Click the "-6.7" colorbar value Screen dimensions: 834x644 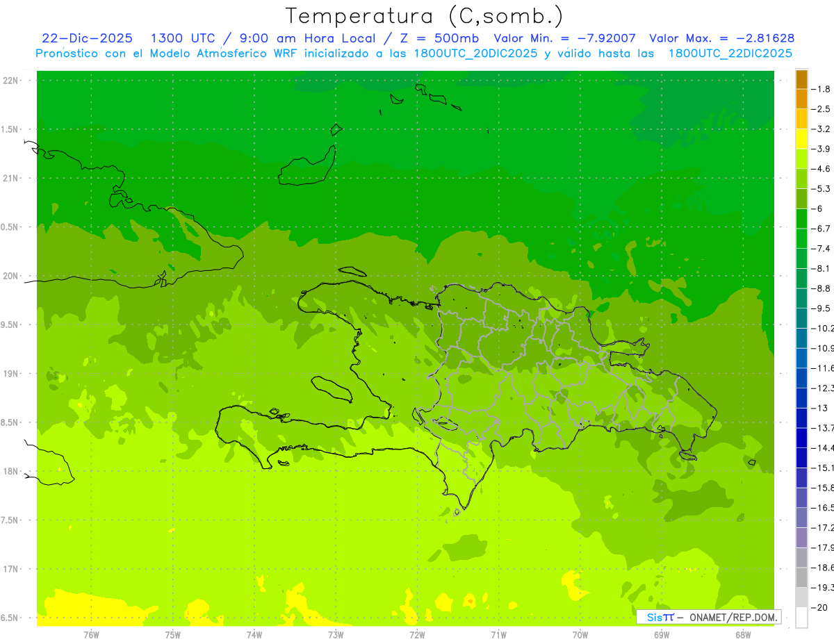(821, 229)
